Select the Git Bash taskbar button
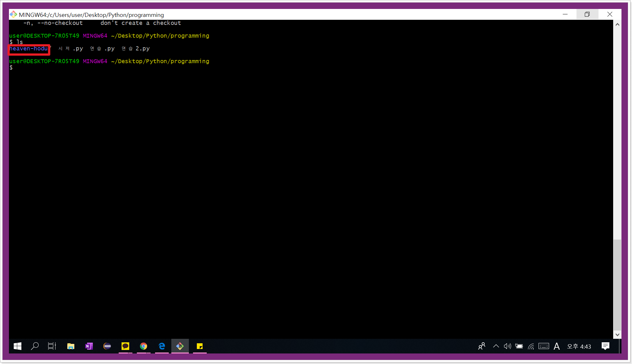This screenshot has width=632, height=364. [180, 346]
